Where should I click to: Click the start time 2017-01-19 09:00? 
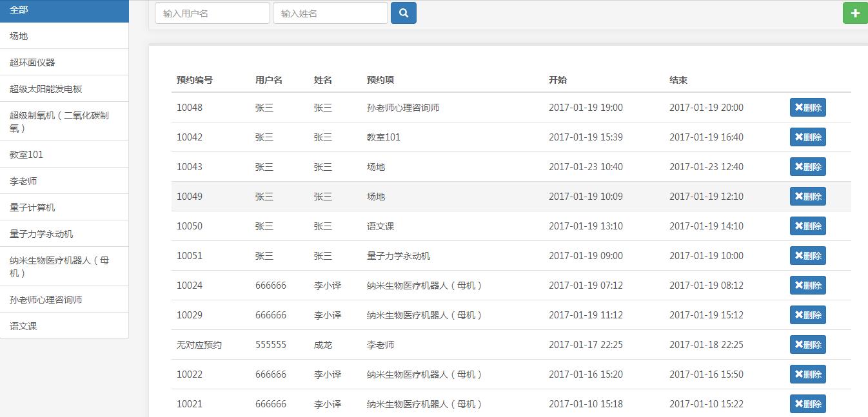[586, 256]
